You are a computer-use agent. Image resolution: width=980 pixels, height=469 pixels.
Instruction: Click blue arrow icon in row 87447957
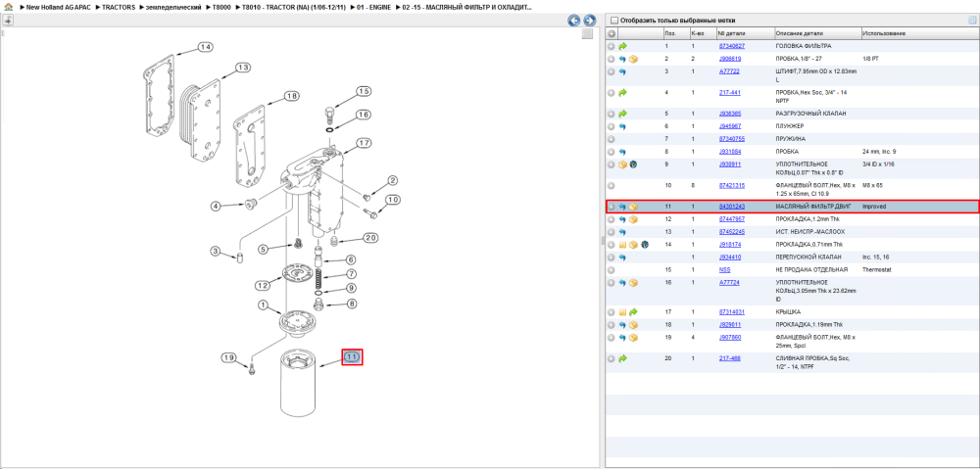coord(622,219)
